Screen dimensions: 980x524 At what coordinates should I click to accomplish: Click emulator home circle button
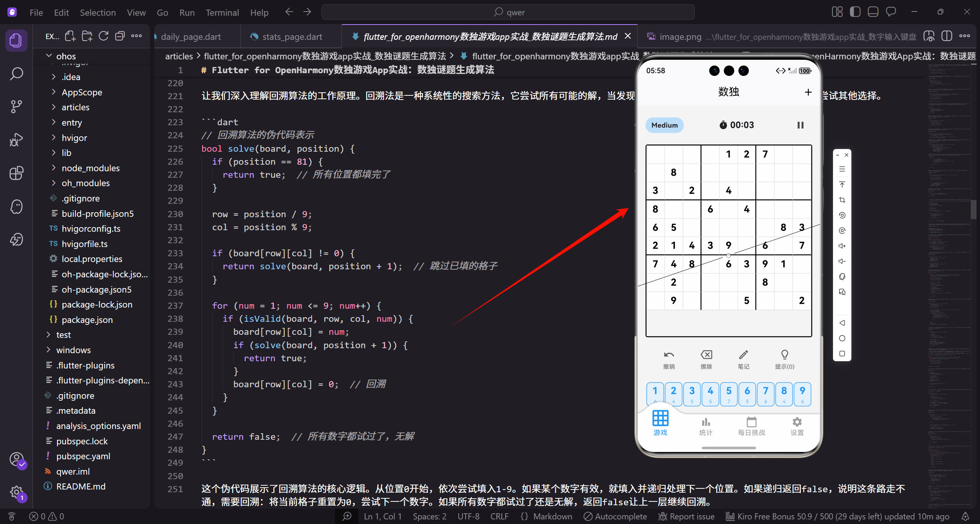point(842,338)
